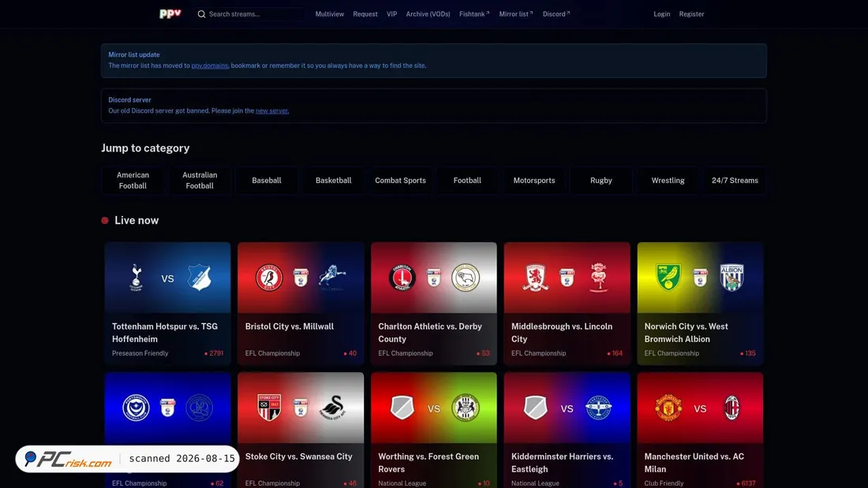The height and width of the screenshot is (488, 868).
Task: Open Charlton Athletic vs. Derby County title
Action: pyautogui.click(x=430, y=333)
